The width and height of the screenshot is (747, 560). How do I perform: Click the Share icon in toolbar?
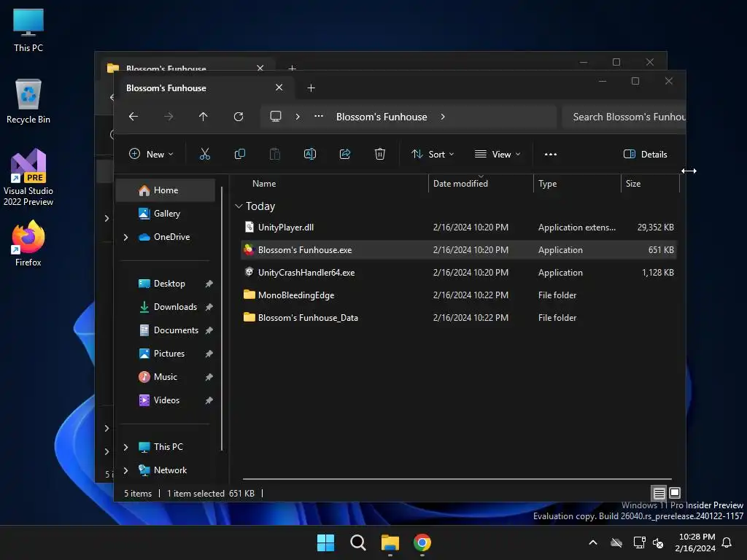[345, 154]
